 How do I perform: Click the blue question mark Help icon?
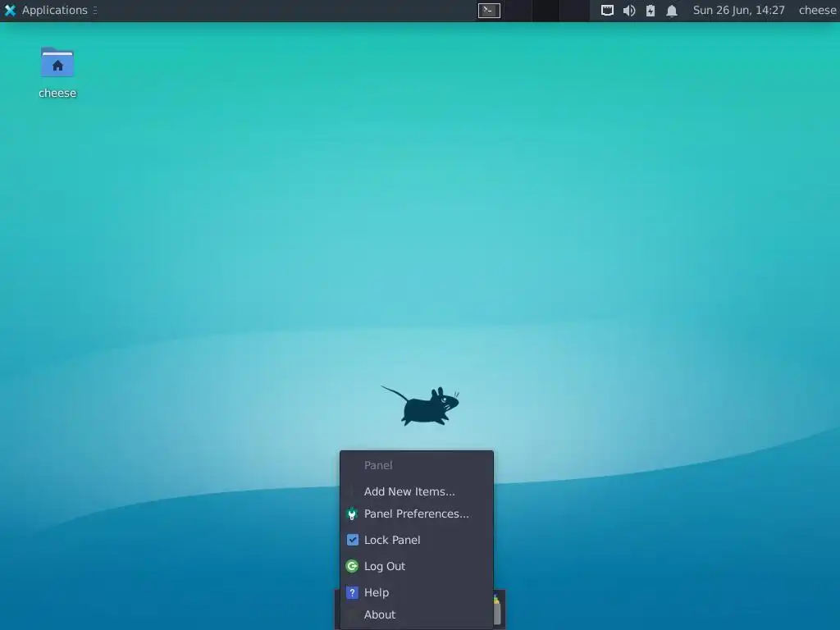[x=352, y=592]
